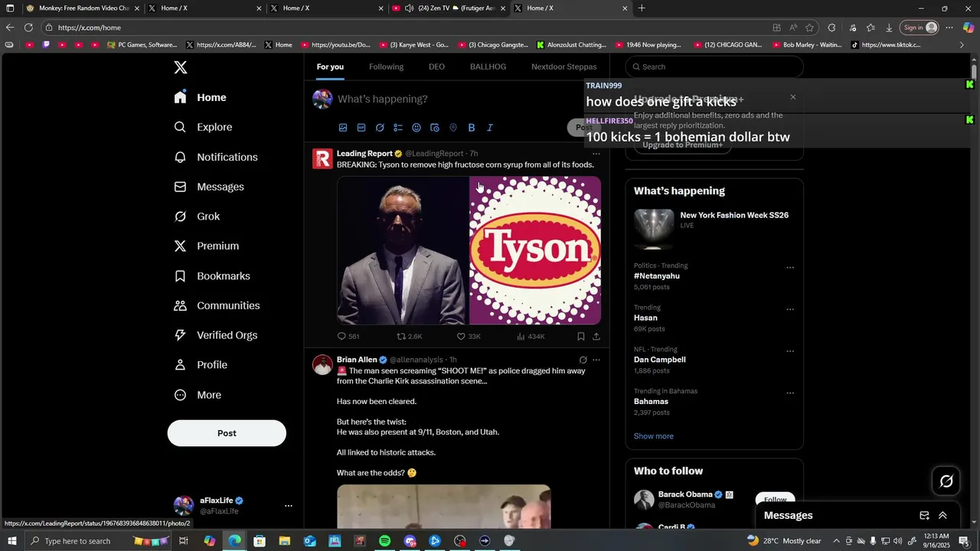Open Brian Allen profile name link
Viewport: 980px width, 551px height.
tap(357, 360)
